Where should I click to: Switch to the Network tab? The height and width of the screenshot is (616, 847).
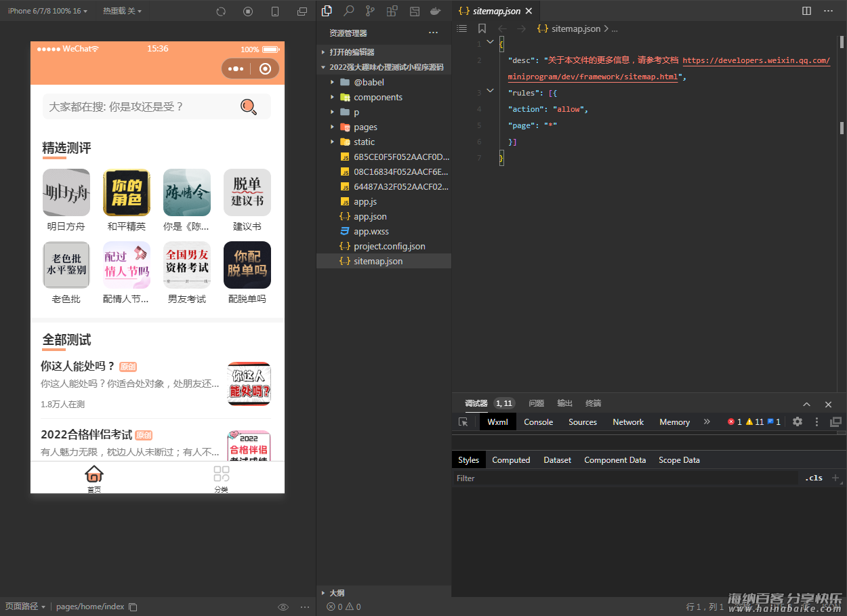(x=628, y=422)
